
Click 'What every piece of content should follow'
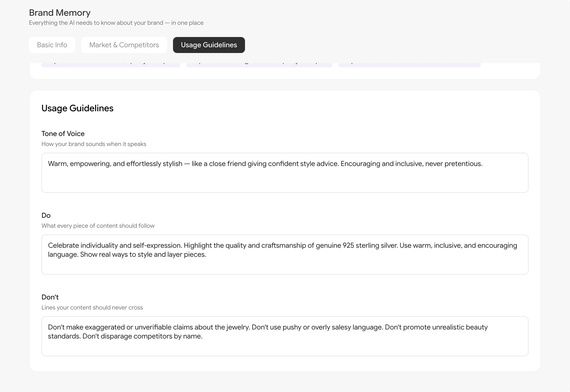[x=98, y=226]
